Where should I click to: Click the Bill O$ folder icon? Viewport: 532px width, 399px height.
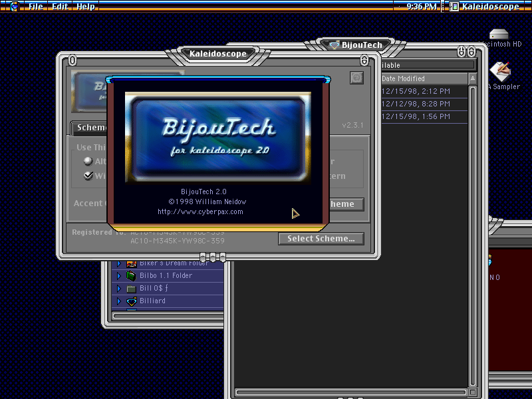click(131, 289)
